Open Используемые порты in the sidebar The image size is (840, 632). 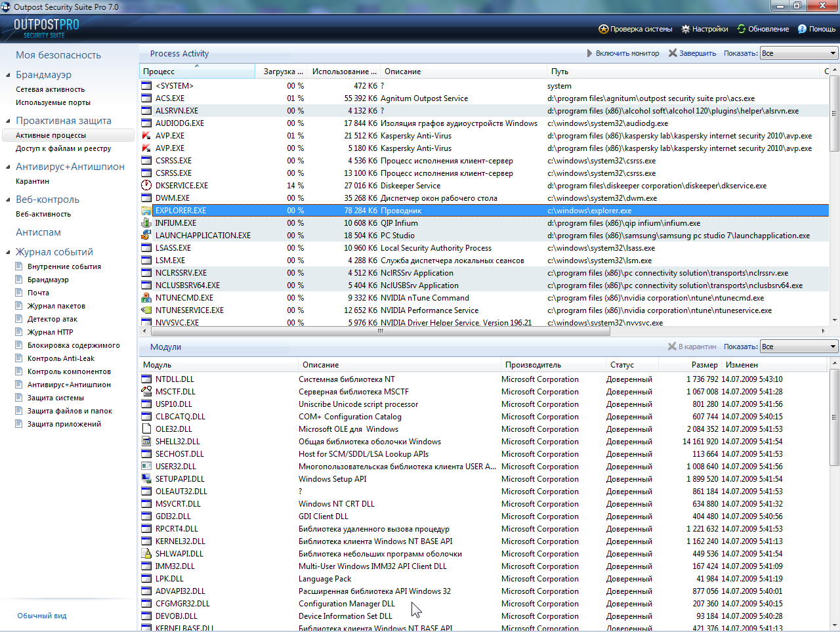tap(53, 102)
